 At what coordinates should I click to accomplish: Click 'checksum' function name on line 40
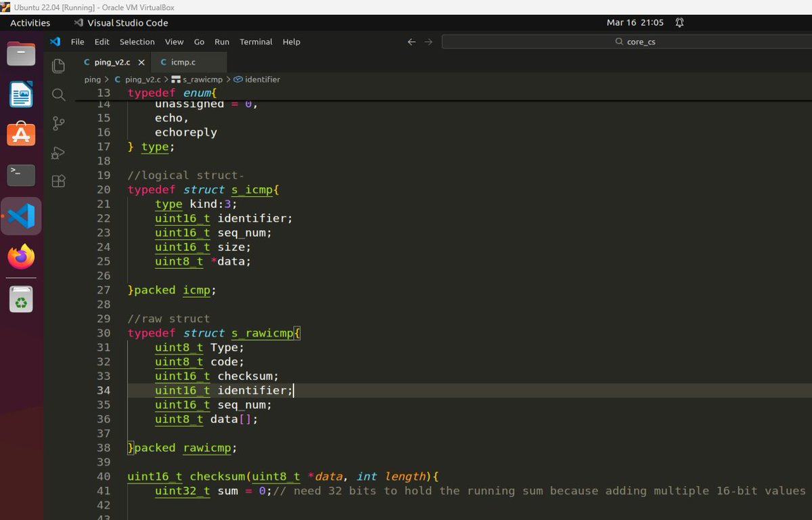217,476
